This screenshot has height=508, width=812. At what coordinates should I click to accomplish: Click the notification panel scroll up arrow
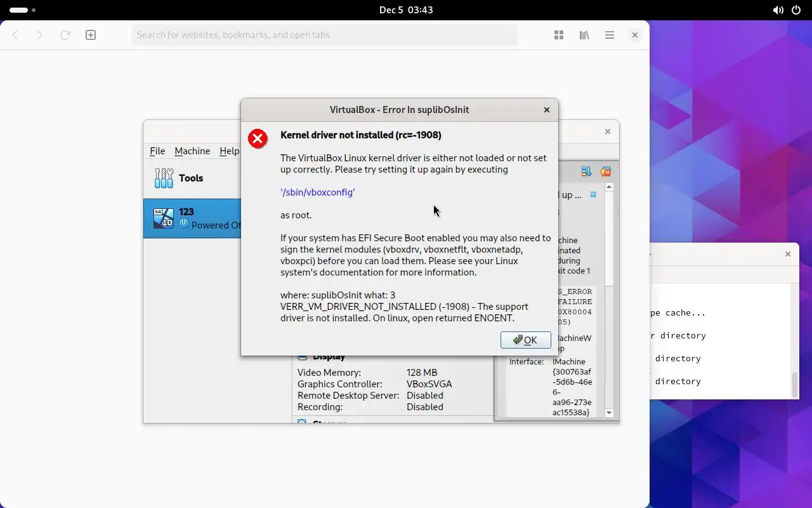tap(609, 187)
